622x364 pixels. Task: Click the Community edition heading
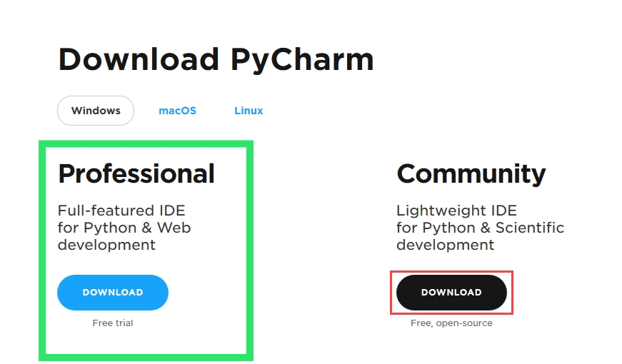pyautogui.click(x=471, y=173)
